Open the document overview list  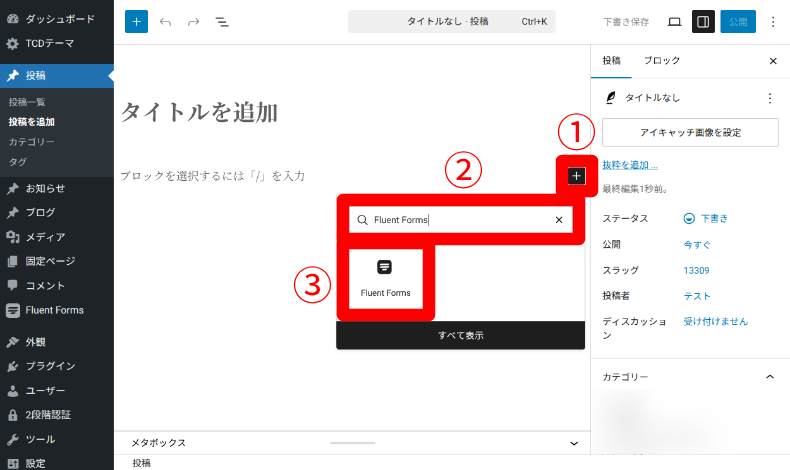222,22
